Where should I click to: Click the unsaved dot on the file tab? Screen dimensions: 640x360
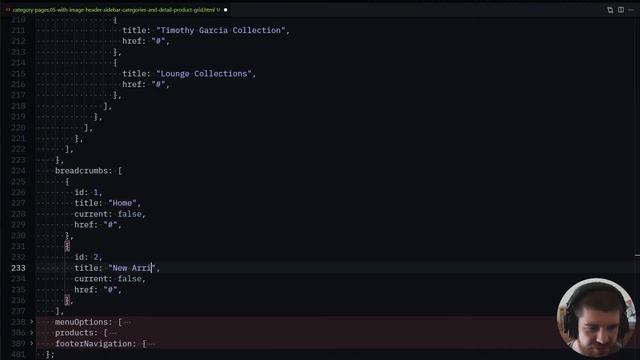(225, 10)
